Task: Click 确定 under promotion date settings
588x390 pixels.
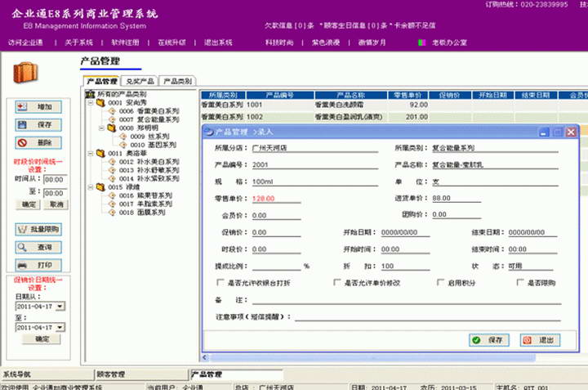Action: pyautogui.click(x=42, y=339)
